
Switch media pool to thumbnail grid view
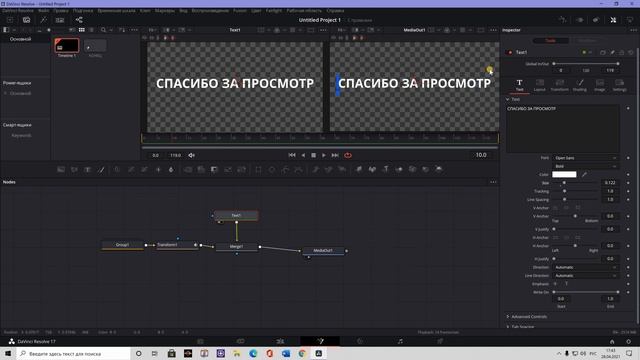(x=82, y=30)
